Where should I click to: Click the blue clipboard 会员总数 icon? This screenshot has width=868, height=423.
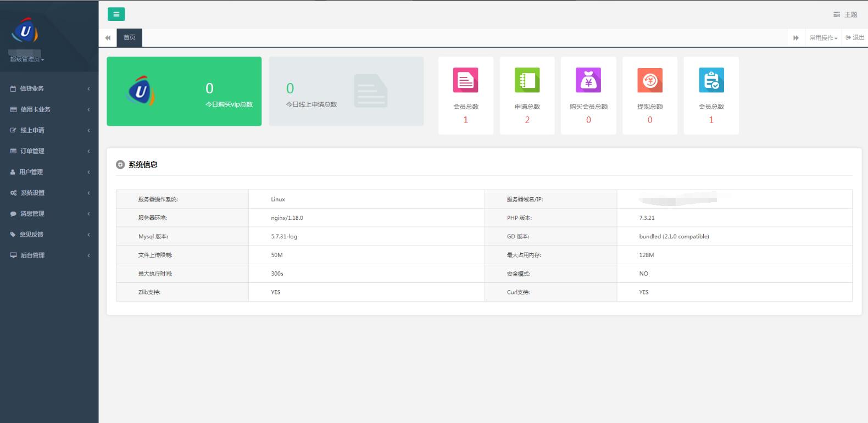click(x=711, y=80)
